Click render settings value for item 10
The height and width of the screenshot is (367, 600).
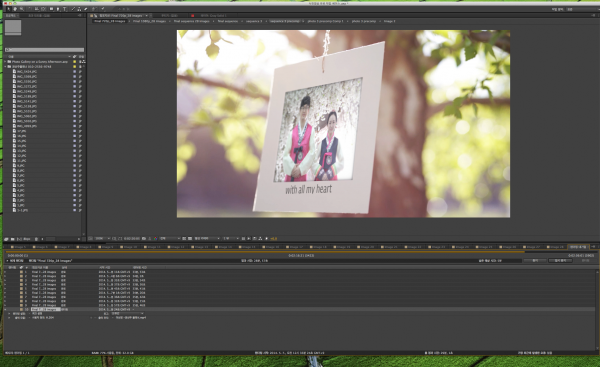click(37, 313)
